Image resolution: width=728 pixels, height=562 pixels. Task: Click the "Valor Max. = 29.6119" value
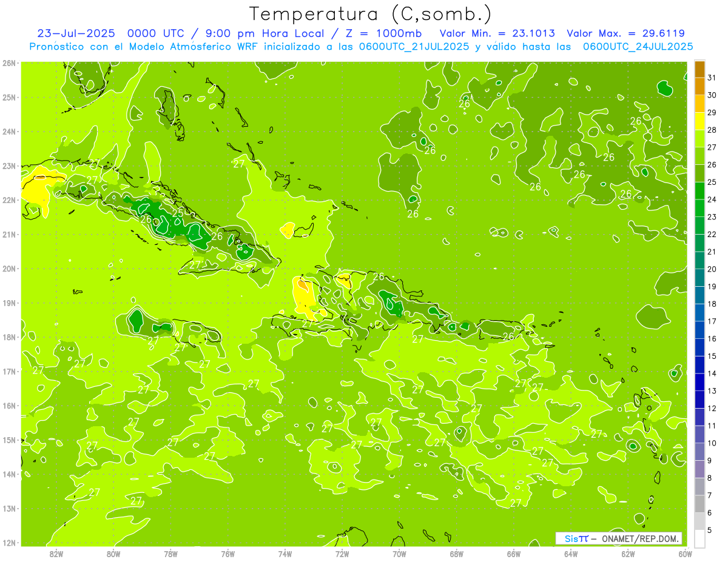[626, 33]
